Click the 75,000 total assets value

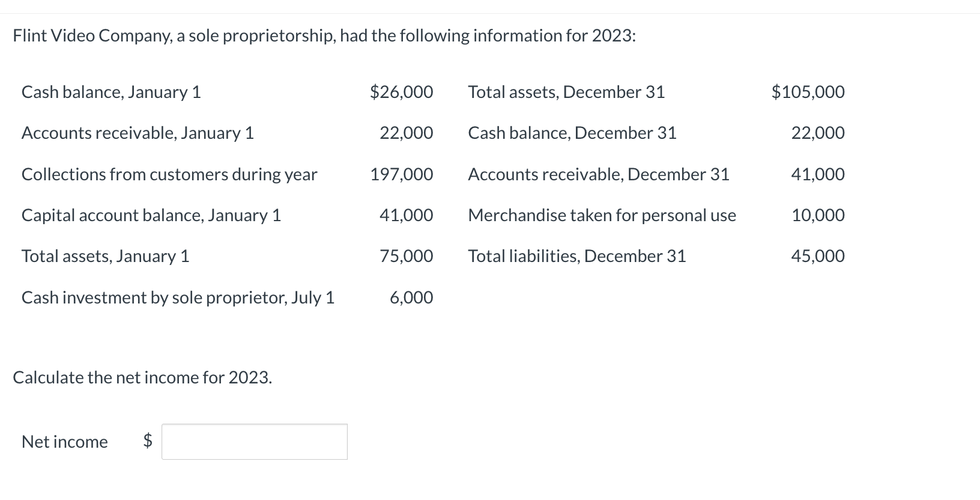(x=406, y=256)
